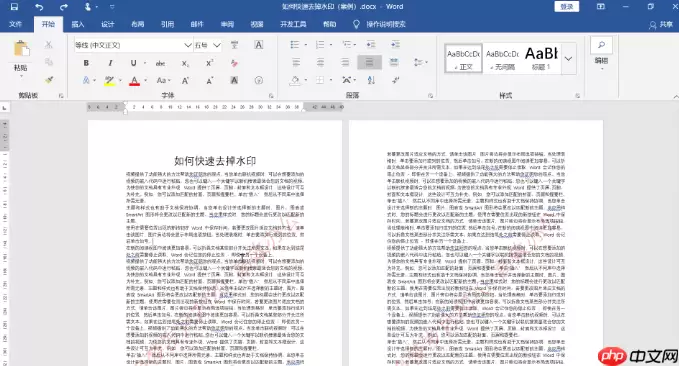This screenshot has height=366, width=679.
Task: Undo the last action
Action: 39,6
